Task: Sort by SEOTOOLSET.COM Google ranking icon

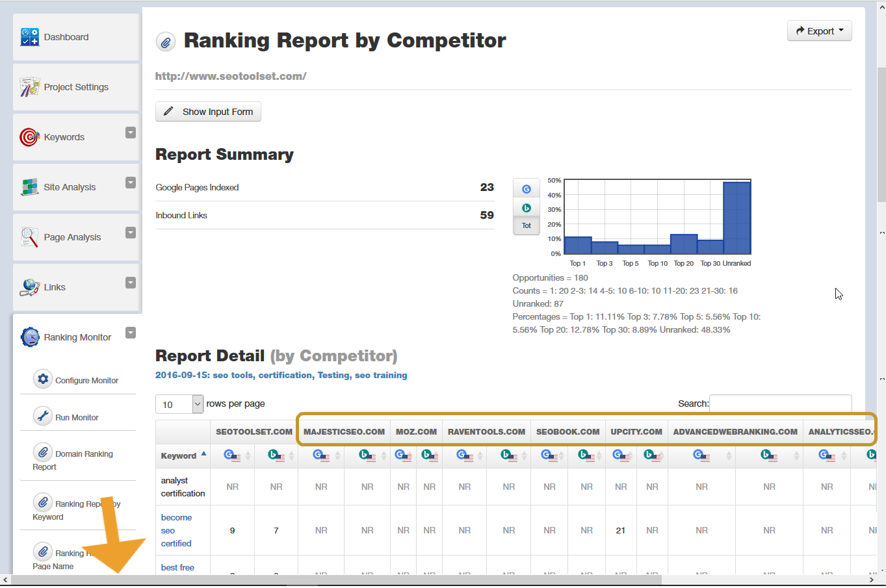Action: point(232,455)
